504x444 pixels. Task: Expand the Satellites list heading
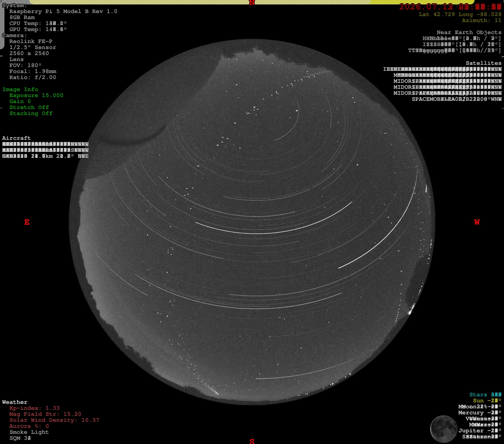point(484,63)
